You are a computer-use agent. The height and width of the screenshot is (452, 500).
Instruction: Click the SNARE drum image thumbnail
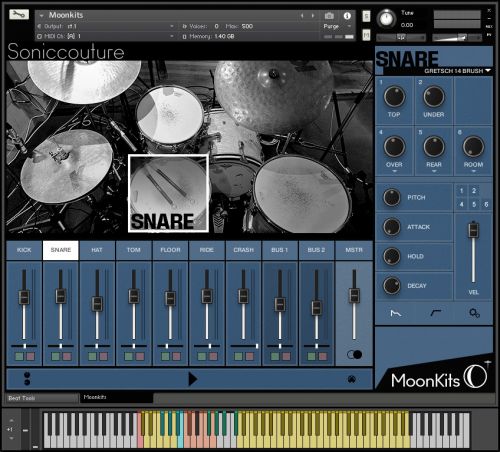pyautogui.click(x=169, y=193)
